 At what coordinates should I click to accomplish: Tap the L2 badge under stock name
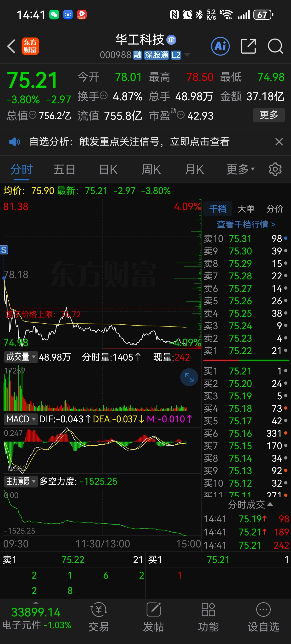[176, 55]
